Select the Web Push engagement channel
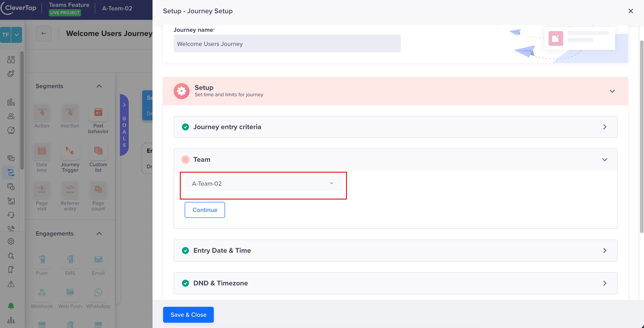 [x=70, y=293]
